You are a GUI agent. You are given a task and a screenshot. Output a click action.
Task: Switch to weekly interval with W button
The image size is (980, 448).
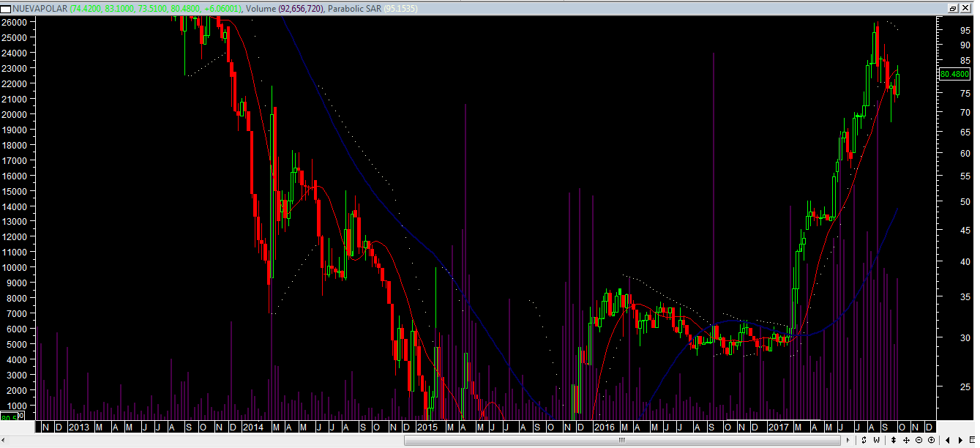(x=876, y=440)
